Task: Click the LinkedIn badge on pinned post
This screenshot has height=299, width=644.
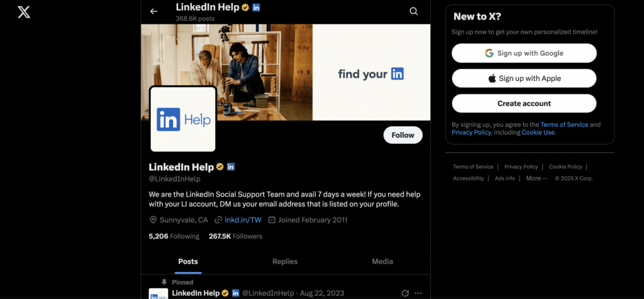Action: point(236,293)
